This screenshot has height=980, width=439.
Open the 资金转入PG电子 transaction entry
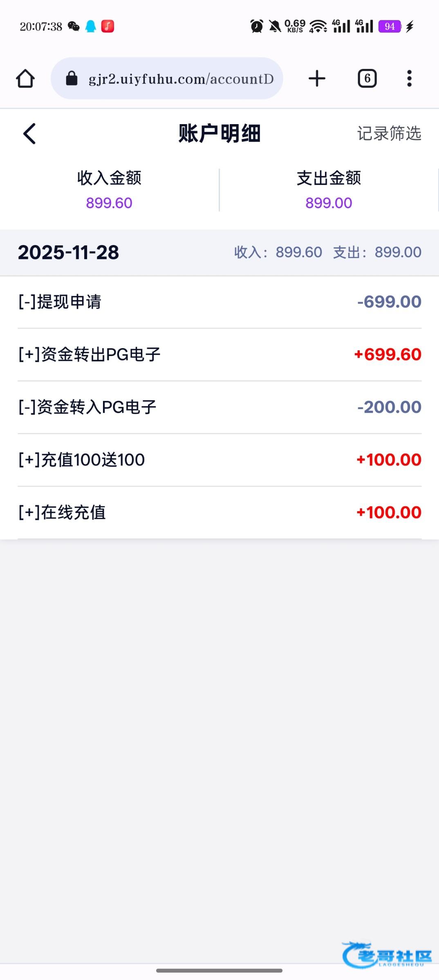click(219, 407)
